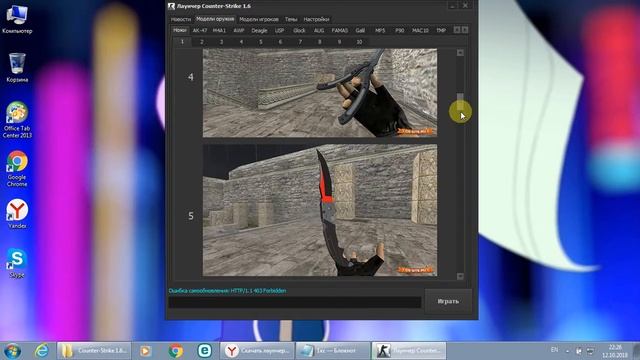The width and height of the screenshot is (640, 360).
Task: Go to model page 10
Action: coord(359,42)
